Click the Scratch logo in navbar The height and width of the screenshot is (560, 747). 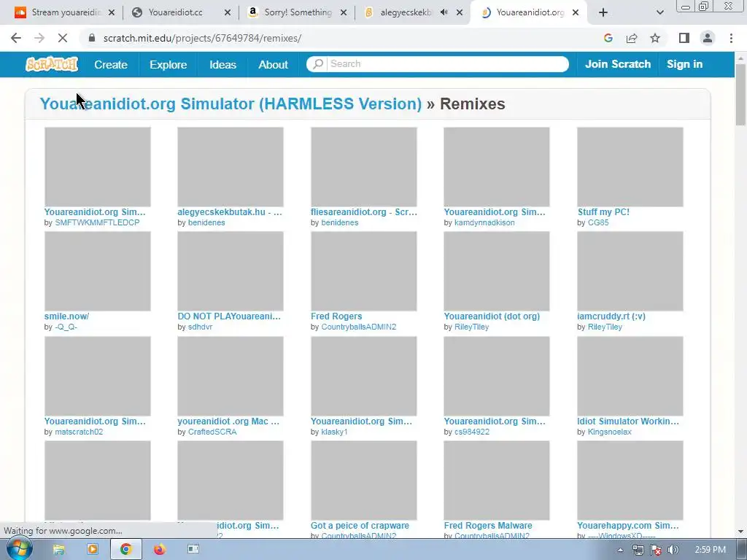(x=52, y=64)
